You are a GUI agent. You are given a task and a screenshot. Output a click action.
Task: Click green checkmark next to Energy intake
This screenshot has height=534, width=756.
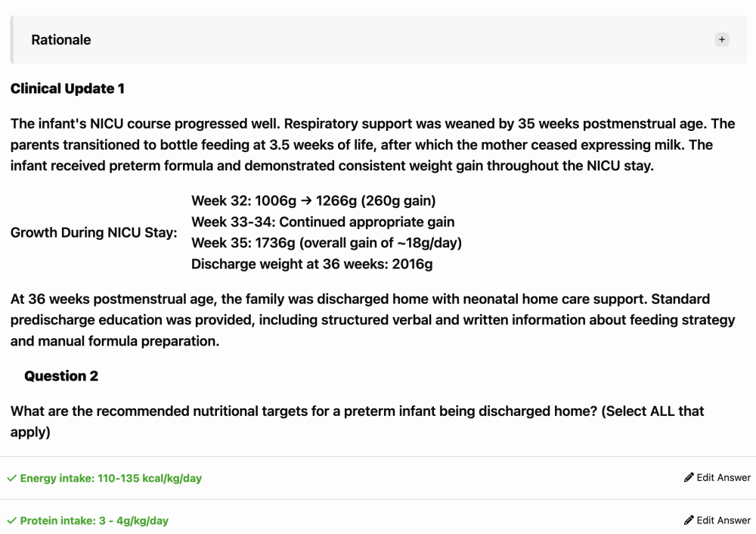[x=11, y=478]
